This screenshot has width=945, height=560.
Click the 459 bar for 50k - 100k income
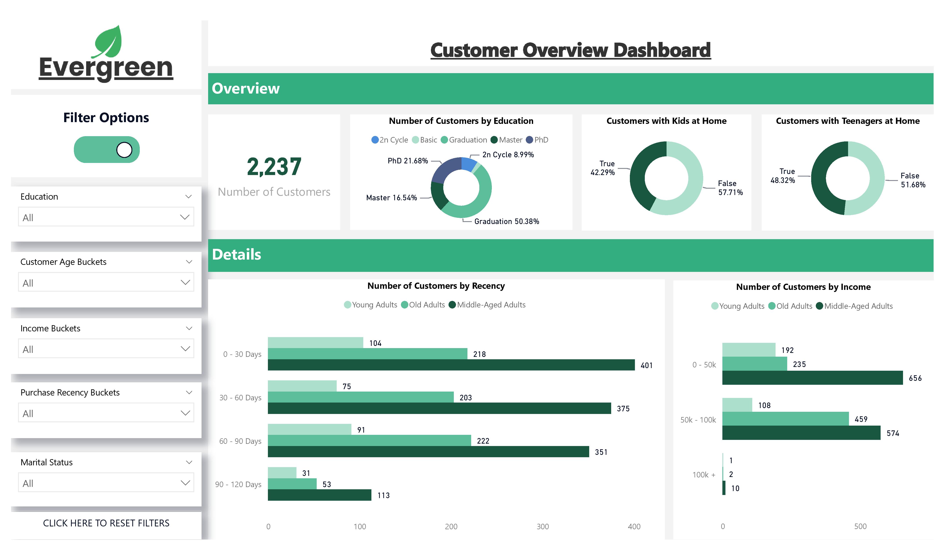[x=786, y=419]
